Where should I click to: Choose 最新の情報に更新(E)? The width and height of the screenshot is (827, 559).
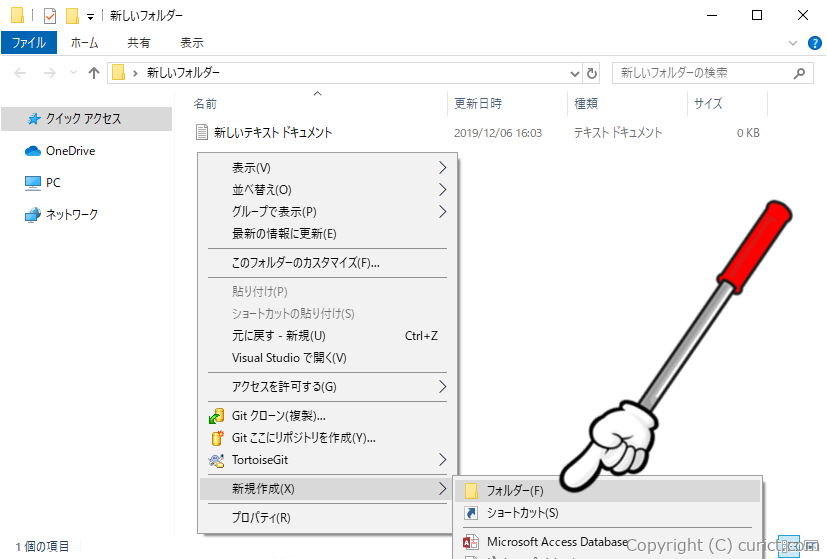click(x=327, y=234)
